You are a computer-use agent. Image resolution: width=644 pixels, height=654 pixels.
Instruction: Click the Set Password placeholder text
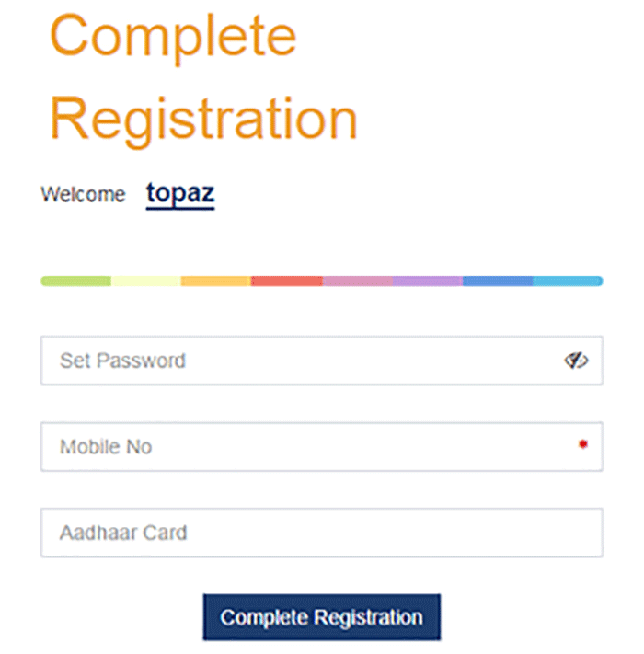pyautogui.click(x=122, y=361)
